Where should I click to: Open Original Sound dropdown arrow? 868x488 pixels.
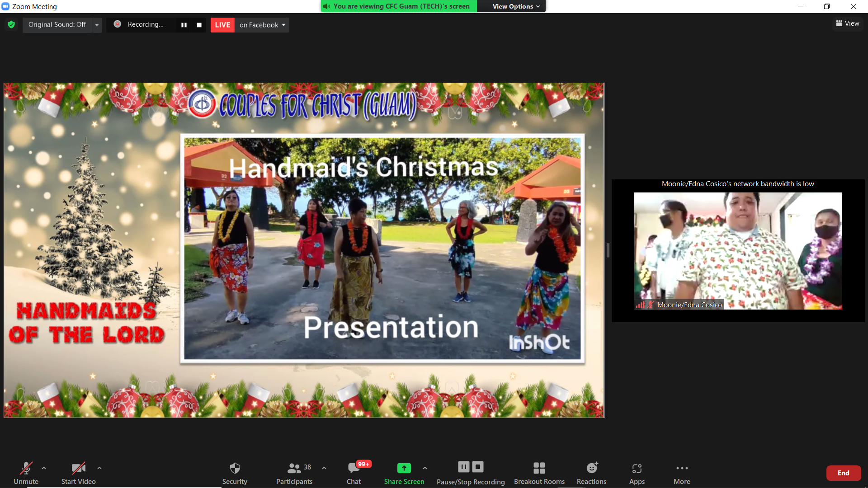coord(97,25)
